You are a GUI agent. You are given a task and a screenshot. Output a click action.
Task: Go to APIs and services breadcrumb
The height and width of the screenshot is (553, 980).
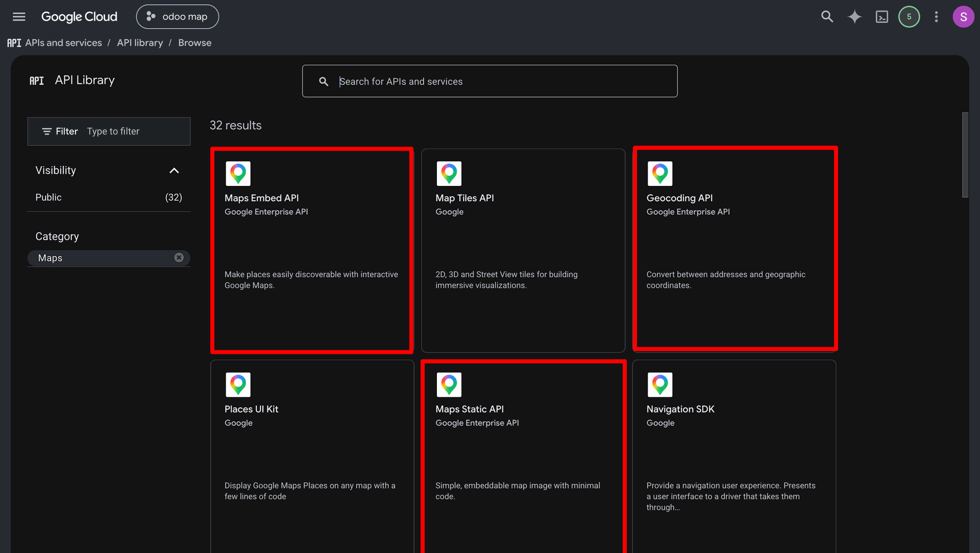(63, 43)
